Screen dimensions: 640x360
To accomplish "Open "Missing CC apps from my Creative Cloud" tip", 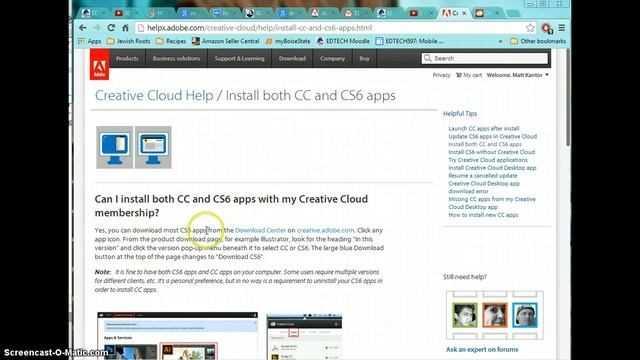I will (492, 203).
